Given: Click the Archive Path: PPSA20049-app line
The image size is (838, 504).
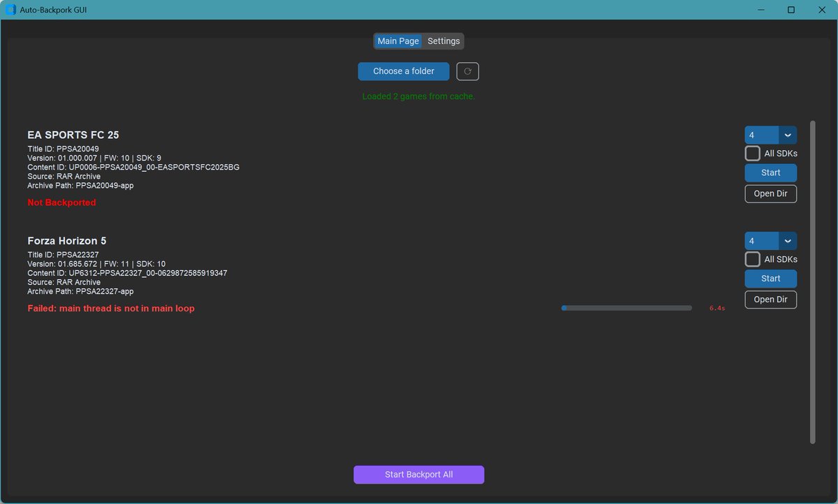Looking at the screenshot, I should [80, 186].
